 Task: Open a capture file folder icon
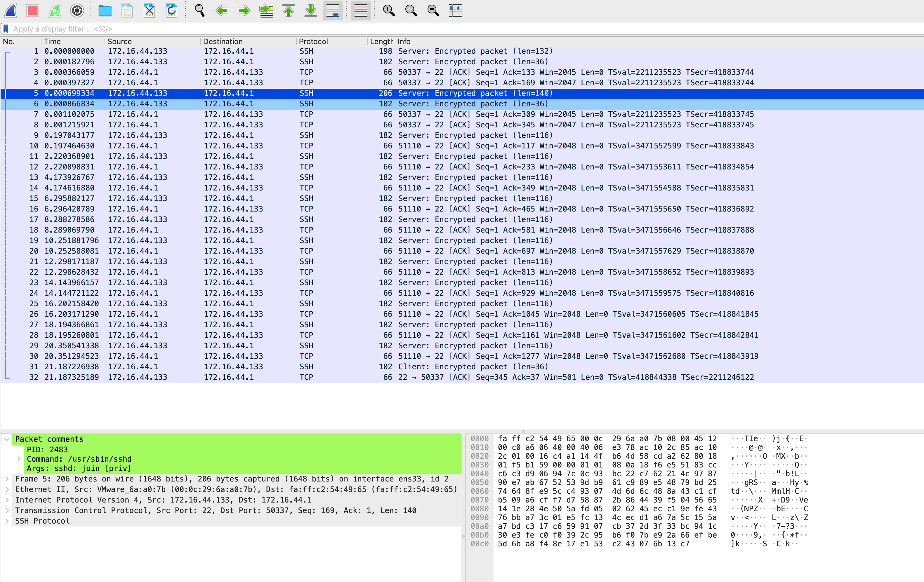pos(105,10)
